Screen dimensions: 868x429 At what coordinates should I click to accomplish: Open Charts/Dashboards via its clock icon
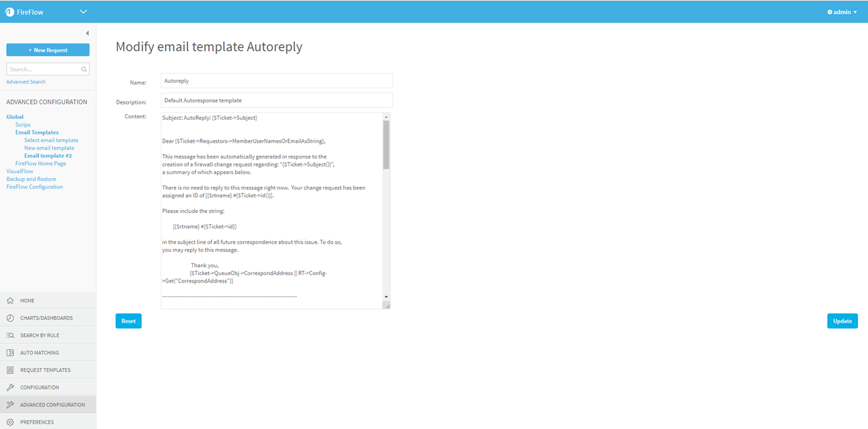(x=10, y=318)
